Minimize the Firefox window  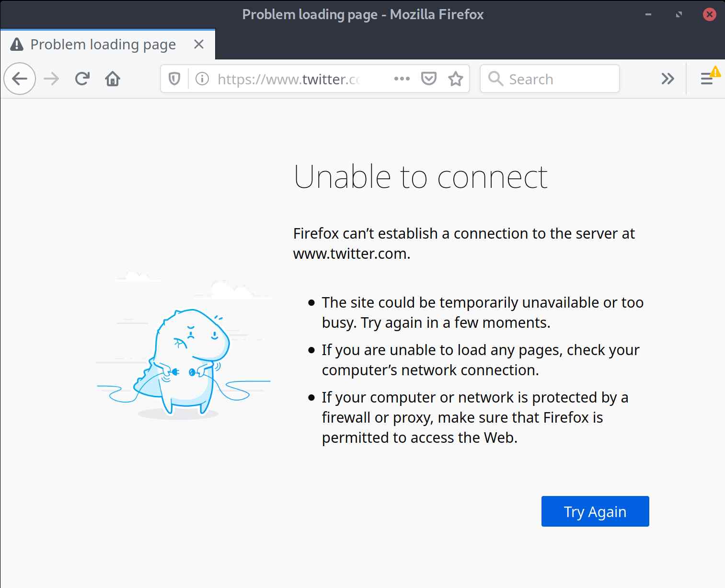click(648, 14)
